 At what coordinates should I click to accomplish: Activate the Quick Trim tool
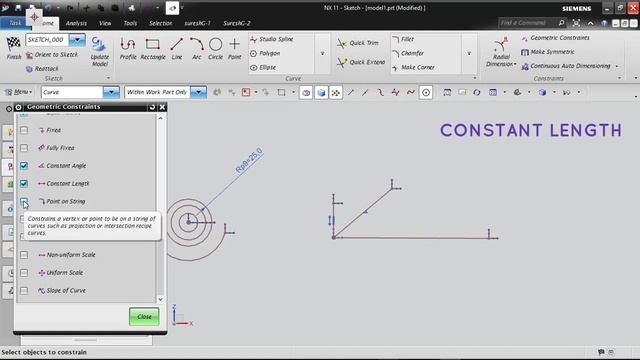pos(358,43)
